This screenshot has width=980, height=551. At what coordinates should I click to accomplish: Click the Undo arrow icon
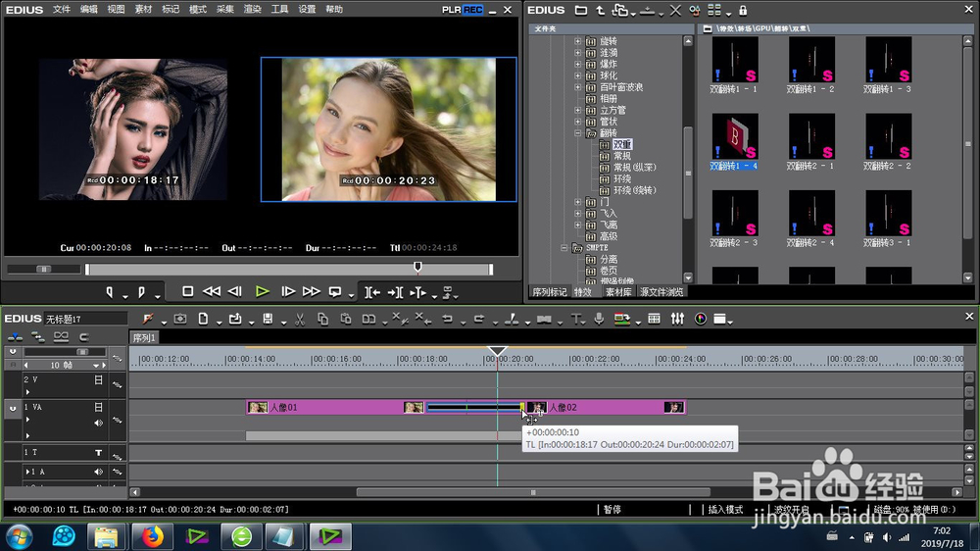pos(448,319)
